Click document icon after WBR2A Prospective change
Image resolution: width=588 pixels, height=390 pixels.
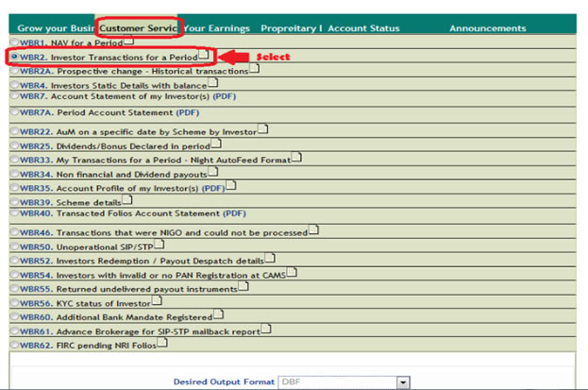pos(254,69)
